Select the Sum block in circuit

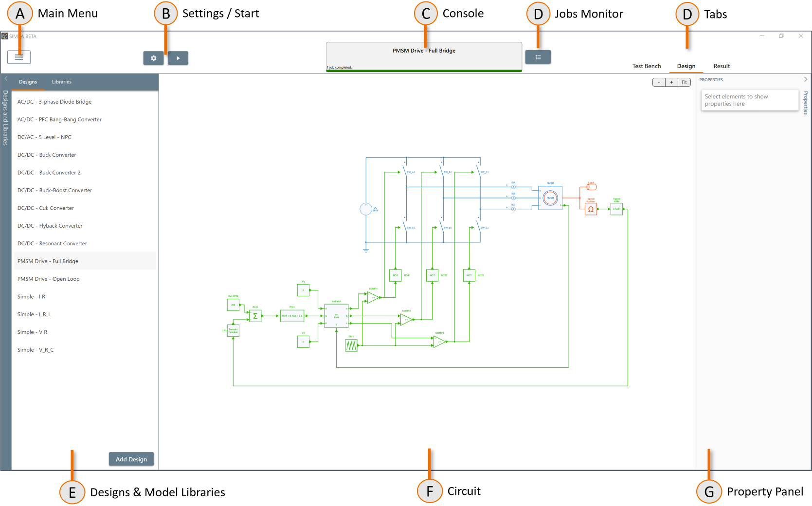255,316
